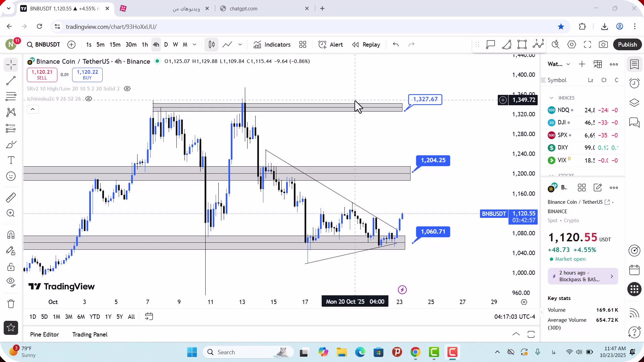Viewport: 644px width, 362px height.
Task: Expand the bottom panel with chevron
Action: click(x=516, y=334)
